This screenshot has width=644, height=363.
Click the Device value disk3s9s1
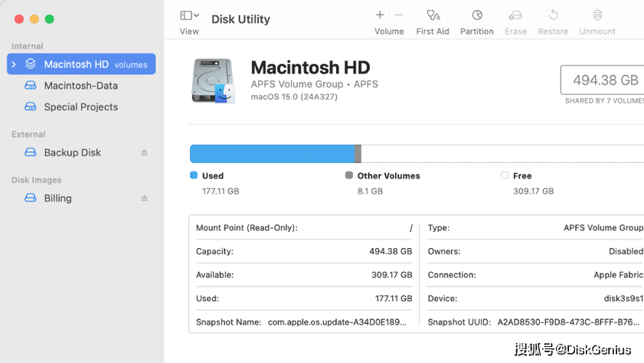623,299
